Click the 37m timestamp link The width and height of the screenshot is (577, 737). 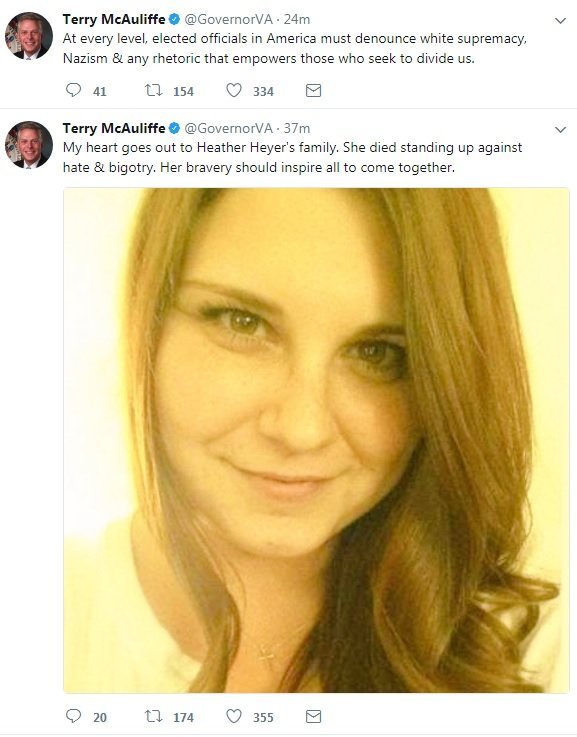tap(296, 128)
